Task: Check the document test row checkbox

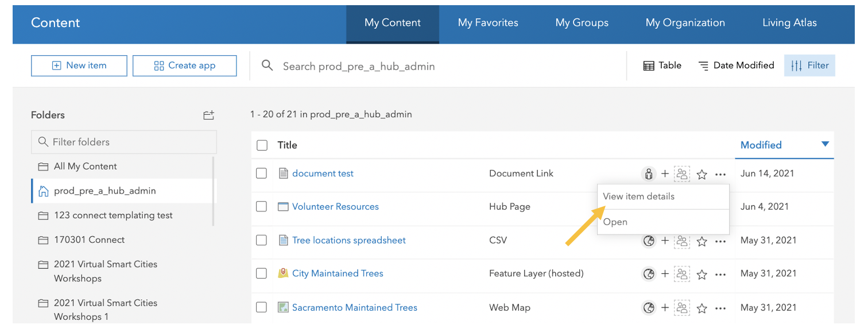Action: pos(262,173)
